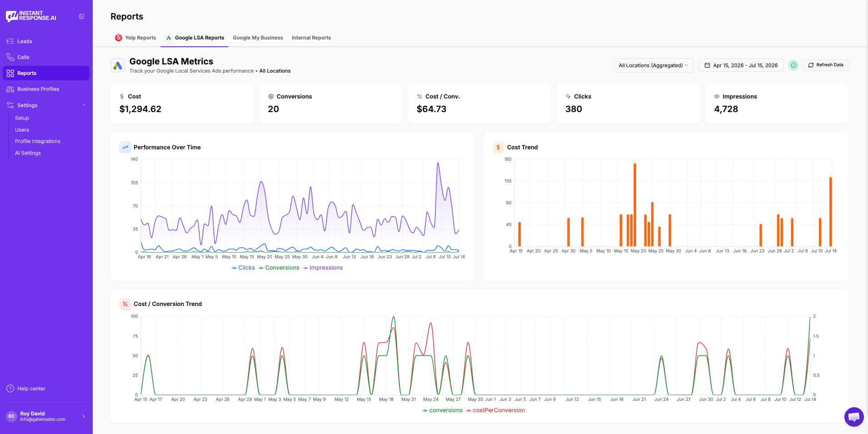Open the Apr 15 - Jul 15, 2026 date picker

tap(741, 65)
